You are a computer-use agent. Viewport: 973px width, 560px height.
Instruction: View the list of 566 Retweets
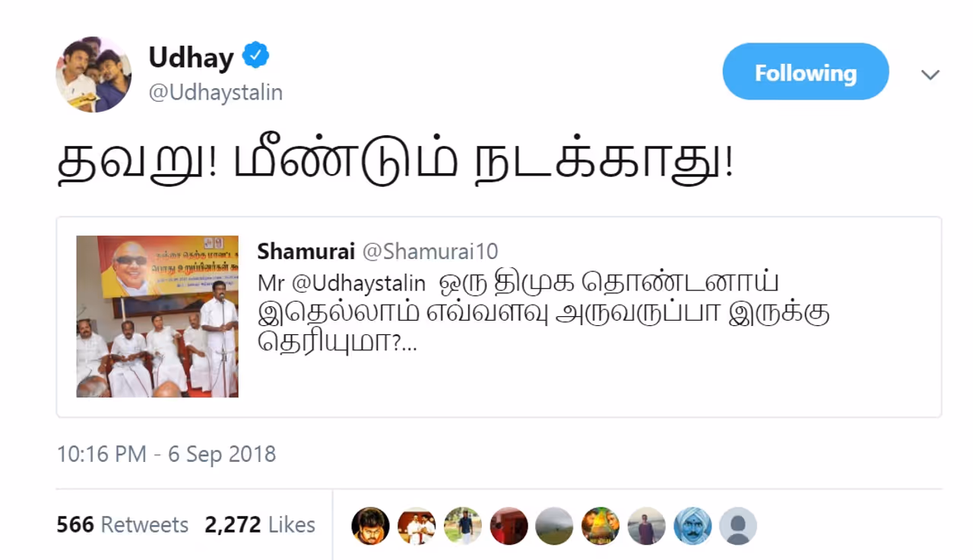[122, 525]
